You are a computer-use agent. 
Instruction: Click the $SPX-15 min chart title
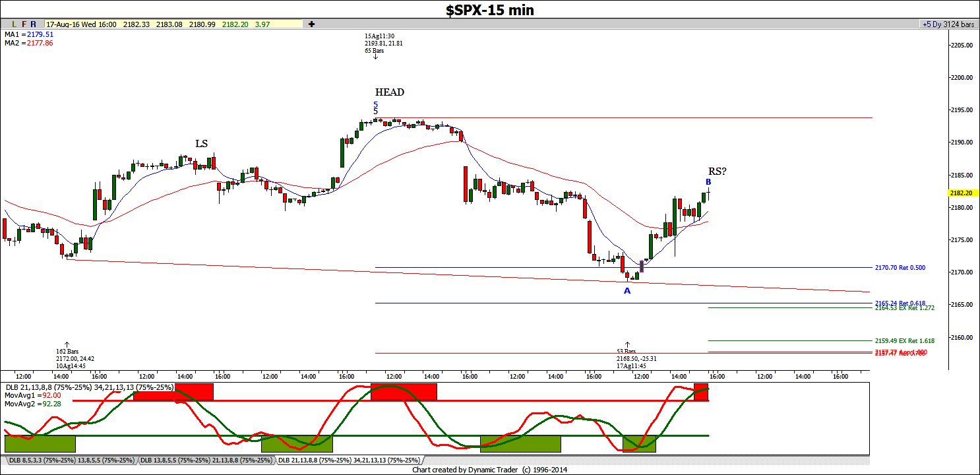pos(489,9)
